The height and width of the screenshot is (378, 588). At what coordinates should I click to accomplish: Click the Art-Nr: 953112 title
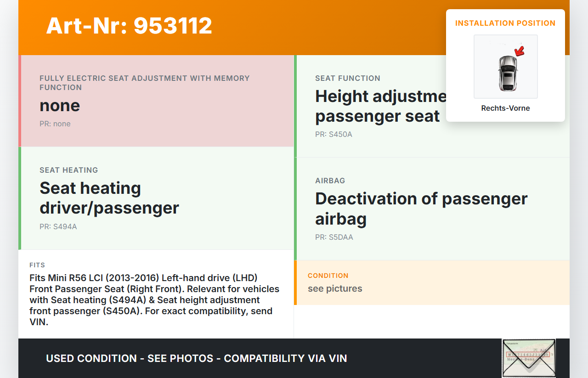pyautogui.click(x=129, y=26)
